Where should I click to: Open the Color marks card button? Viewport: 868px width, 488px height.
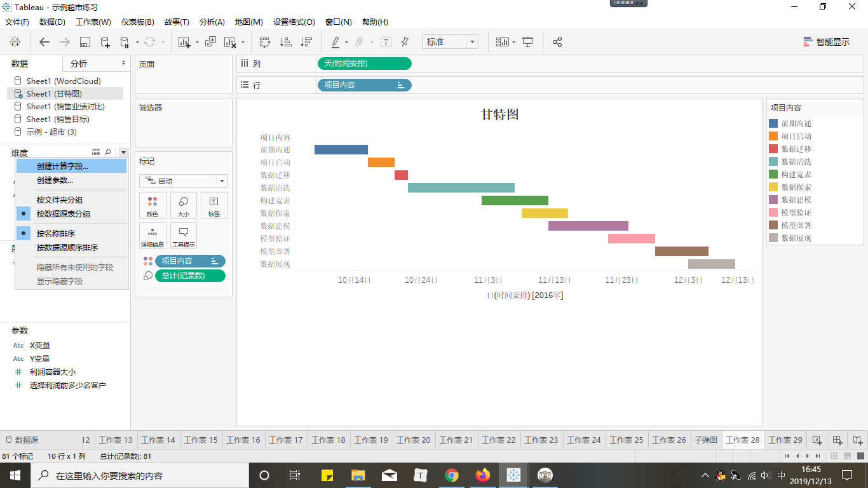tap(153, 205)
